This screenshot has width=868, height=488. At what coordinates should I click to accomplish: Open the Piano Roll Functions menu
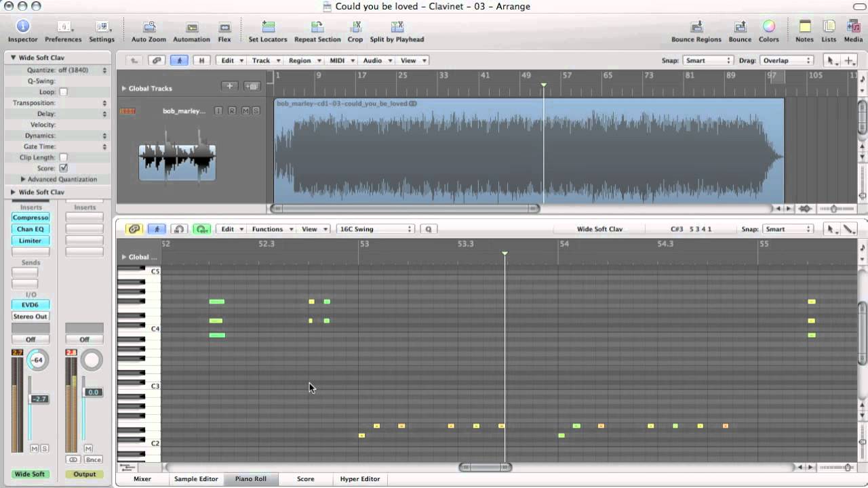tap(272, 229)
